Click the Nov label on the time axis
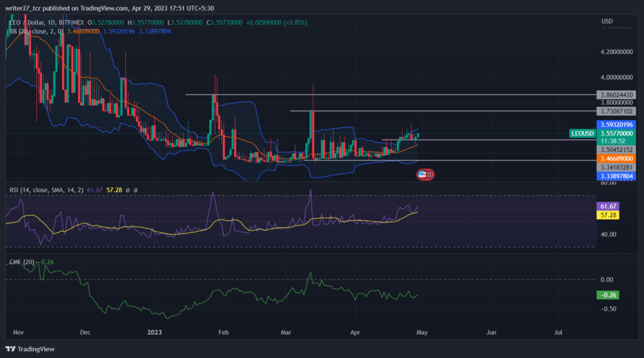Image resolution: width=644 pixels, height=358 pixels. [x=18, y=333]
